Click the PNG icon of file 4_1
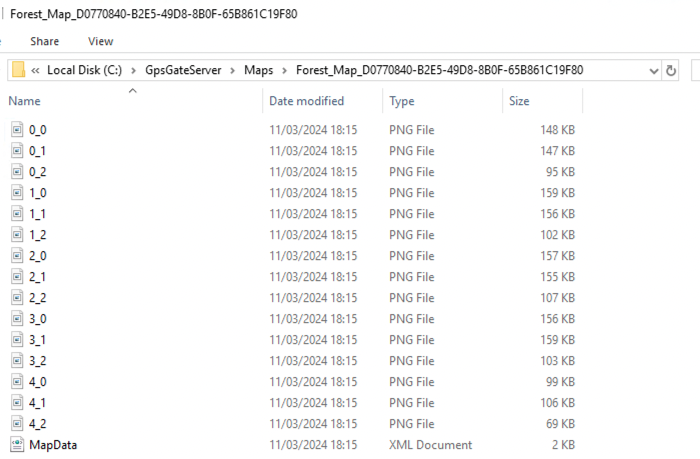The height and width of the screenshot is (459, 700). coord(17,403)
